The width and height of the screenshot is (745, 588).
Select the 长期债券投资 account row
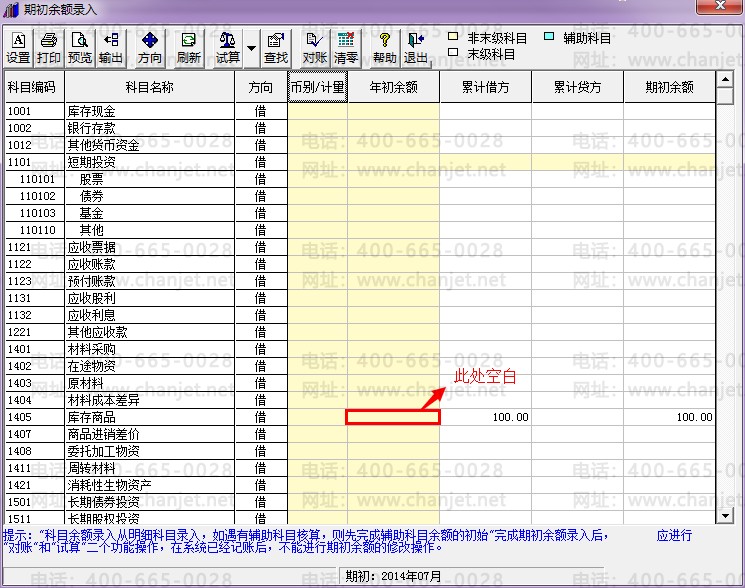[360, 502]
